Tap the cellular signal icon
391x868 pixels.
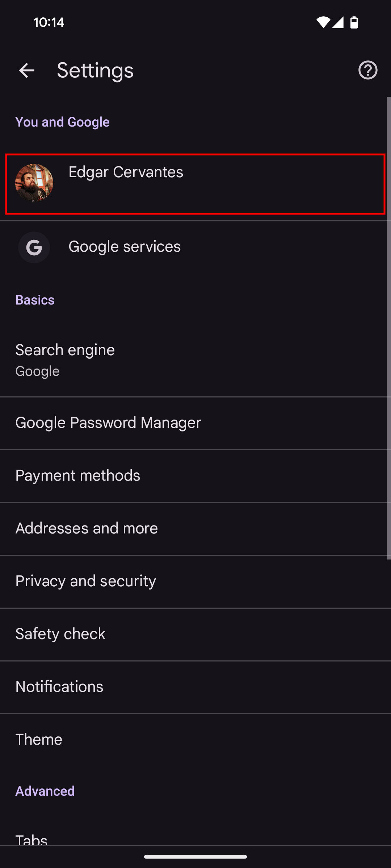point(338,22)
